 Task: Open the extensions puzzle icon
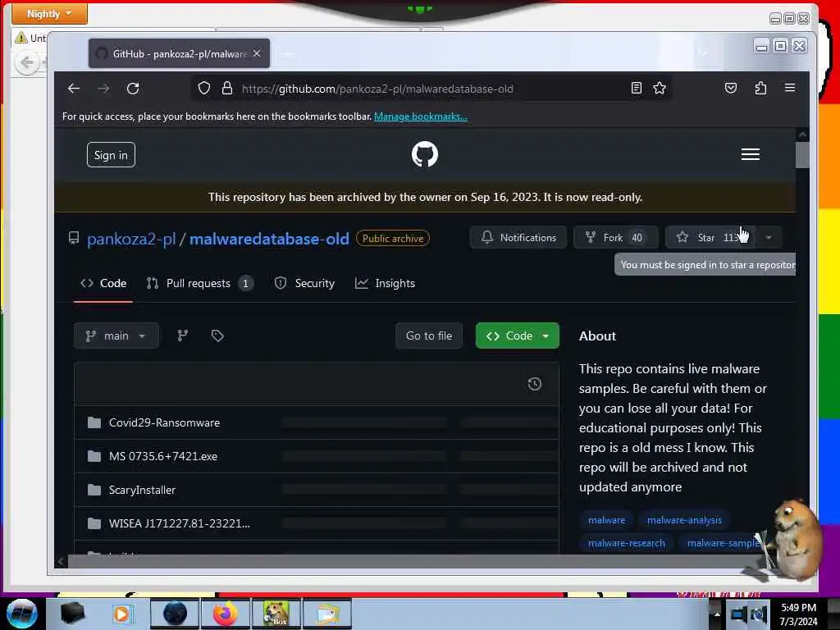coord(760,88)
